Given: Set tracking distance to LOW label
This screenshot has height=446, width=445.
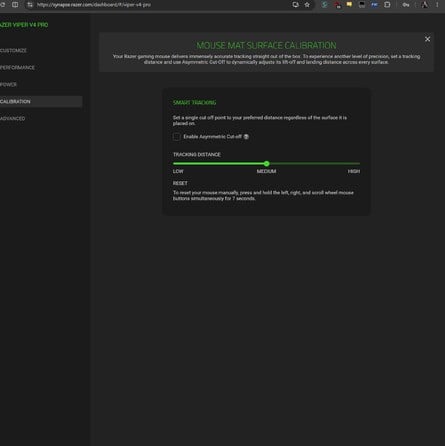Looking at the screenshot, I should [x=178, y=171].
